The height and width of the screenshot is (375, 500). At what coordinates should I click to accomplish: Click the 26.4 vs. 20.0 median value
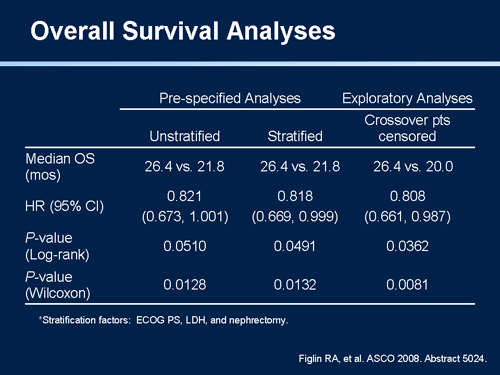(413, 166)
